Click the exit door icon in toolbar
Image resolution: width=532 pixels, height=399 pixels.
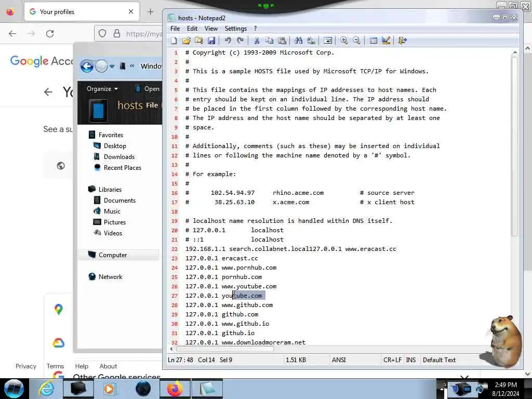[x=403, y=41]
